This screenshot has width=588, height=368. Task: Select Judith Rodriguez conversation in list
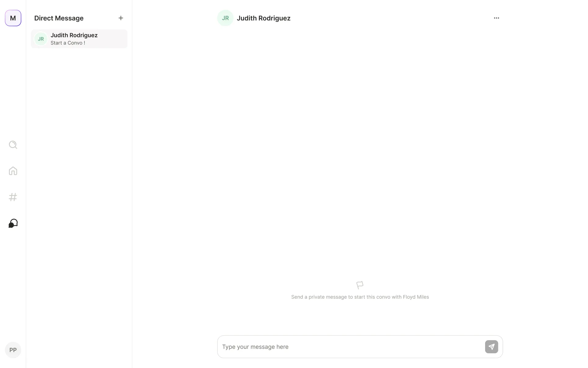click(x=79, y=39)
